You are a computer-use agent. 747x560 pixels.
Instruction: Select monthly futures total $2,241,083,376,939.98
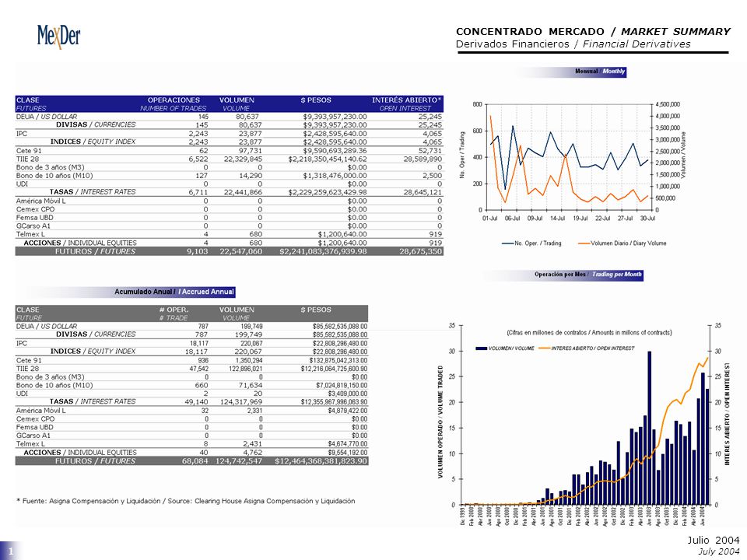click(x=323, y=251)
